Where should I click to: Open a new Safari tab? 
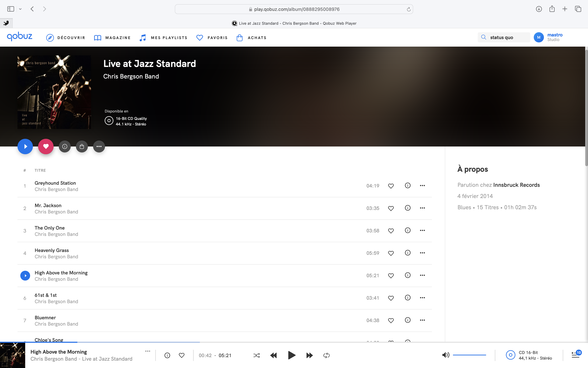click(x=565, y=9)
